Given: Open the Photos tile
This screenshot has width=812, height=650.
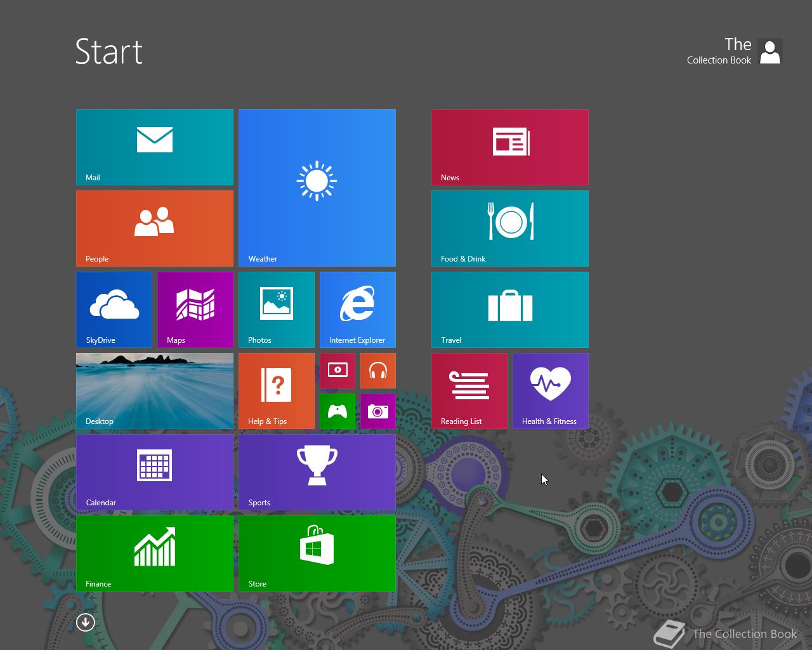Looking at the screenshot, I should pos(277,310).
